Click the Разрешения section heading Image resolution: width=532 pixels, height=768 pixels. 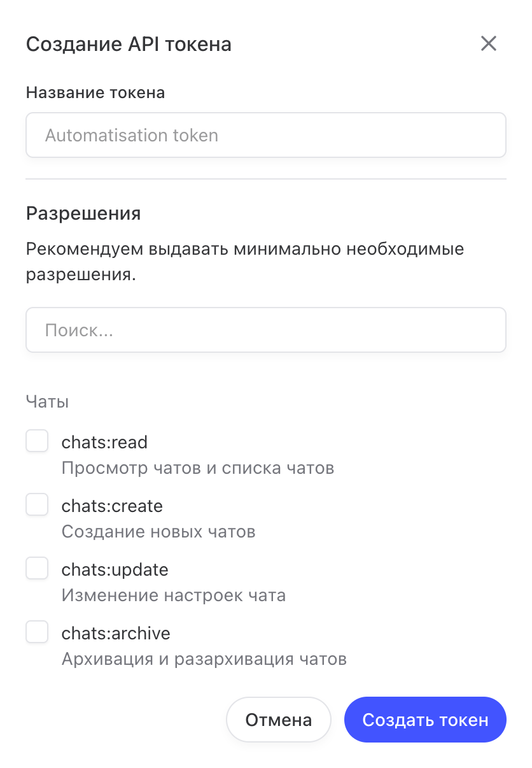point(83,213)
